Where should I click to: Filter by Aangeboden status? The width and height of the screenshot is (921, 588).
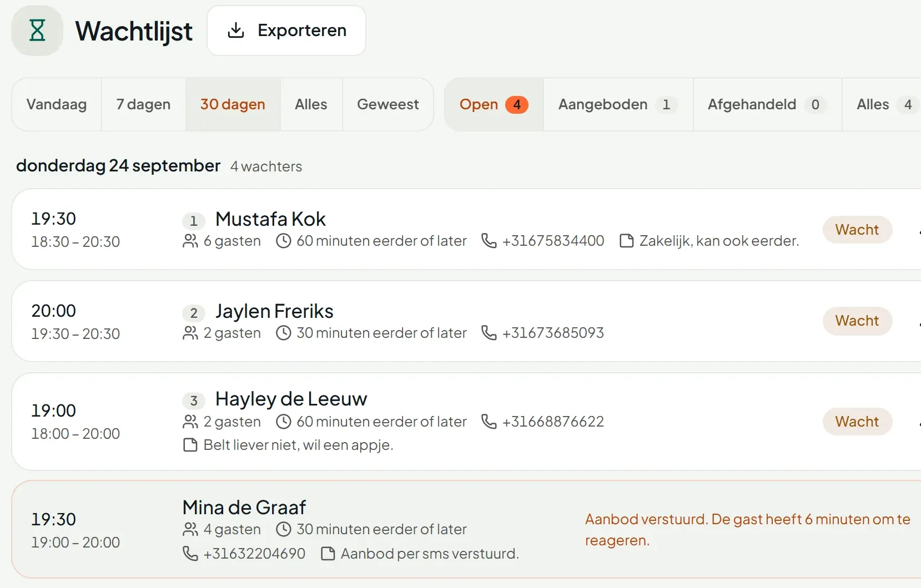pyautogui.click(x=618, y=104)
